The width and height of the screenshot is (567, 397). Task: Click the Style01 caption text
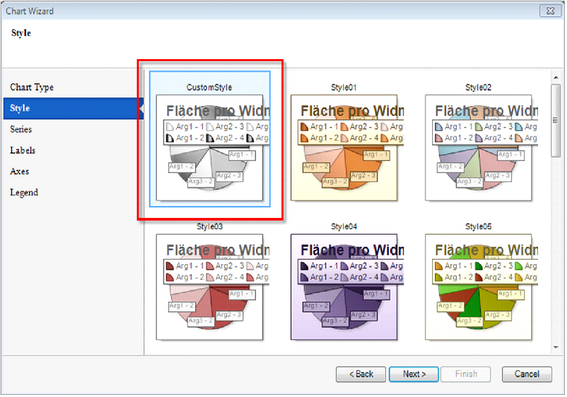[x=344, y=87]
